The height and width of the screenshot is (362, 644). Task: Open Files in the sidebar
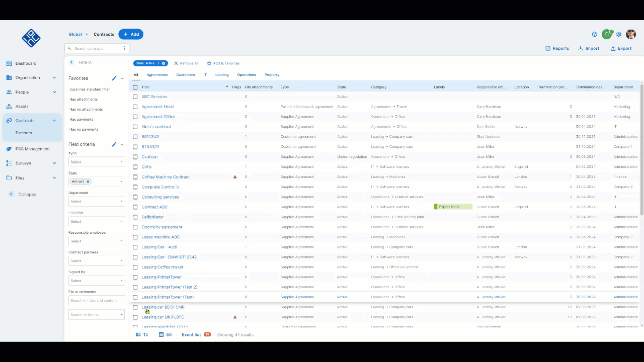pyautogui.click(x=20, y=177)
